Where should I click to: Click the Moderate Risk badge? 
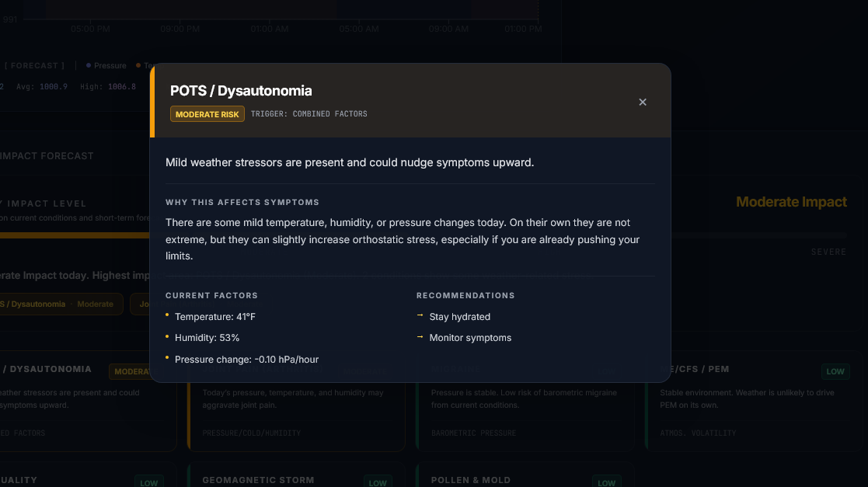(x=207, y=114)
